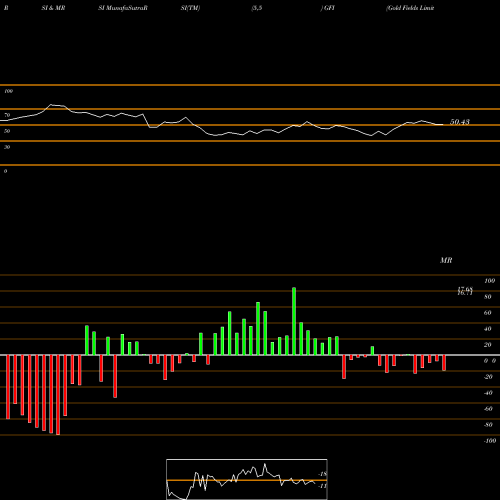Click the SI MunafaSutraR header text
Screen dimensions: 500x500
123,8
